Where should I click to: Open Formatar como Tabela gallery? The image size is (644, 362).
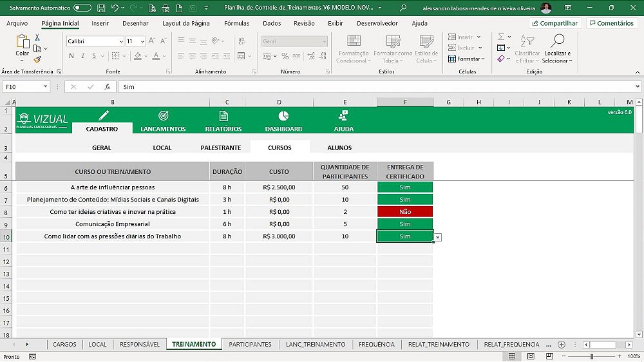point(393,49)
